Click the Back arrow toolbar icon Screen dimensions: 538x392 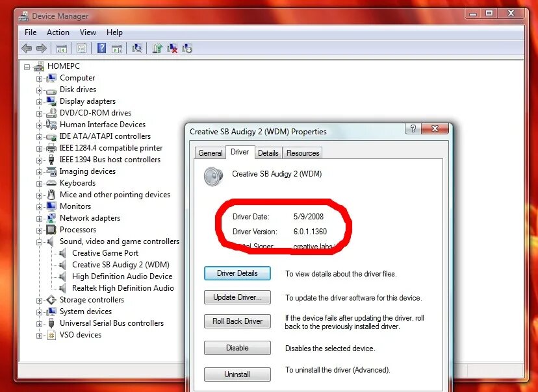[27, 48]
